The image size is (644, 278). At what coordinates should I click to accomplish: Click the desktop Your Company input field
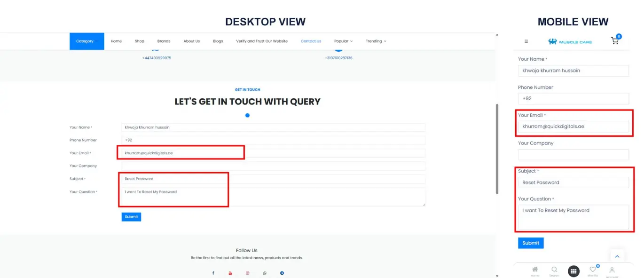(x=273, y=166)
